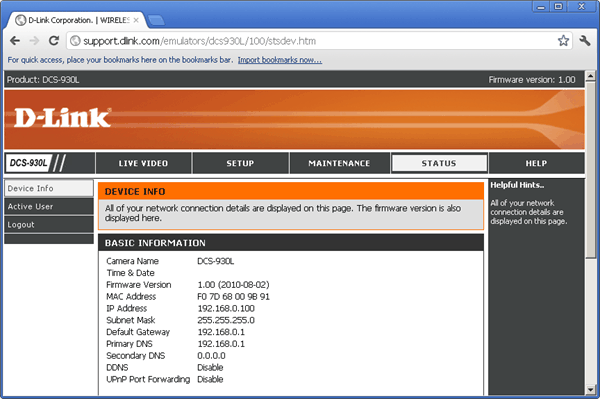Click the Camera Name value DCS-930L
The width and height of the screenshot is (600, 399).
(215, 261)
